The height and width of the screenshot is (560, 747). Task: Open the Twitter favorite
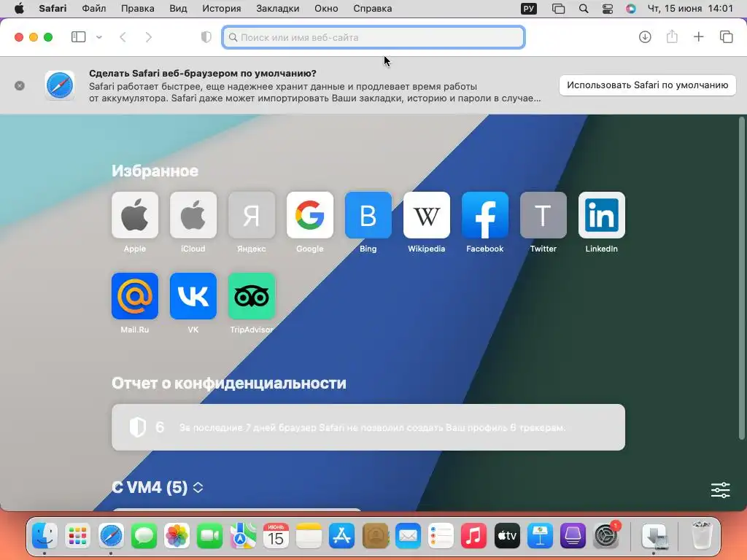click(543, 215)
